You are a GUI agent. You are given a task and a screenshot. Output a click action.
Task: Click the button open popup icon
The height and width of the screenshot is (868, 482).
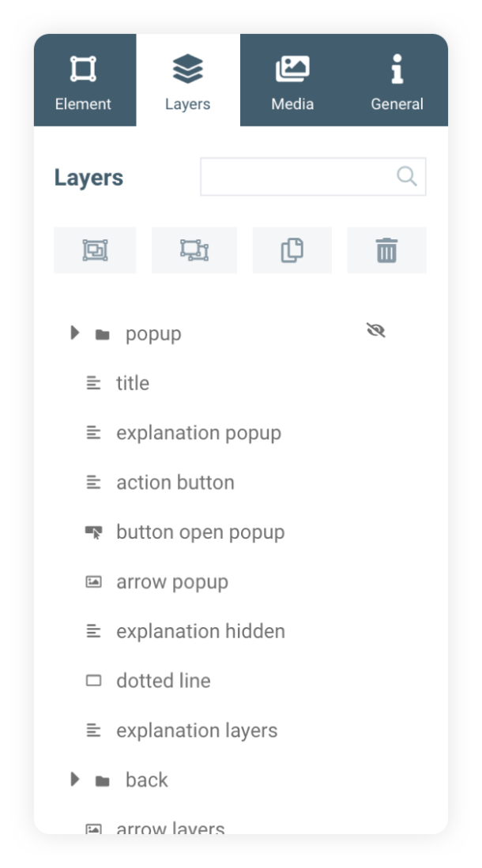click(x=93, y=532)
